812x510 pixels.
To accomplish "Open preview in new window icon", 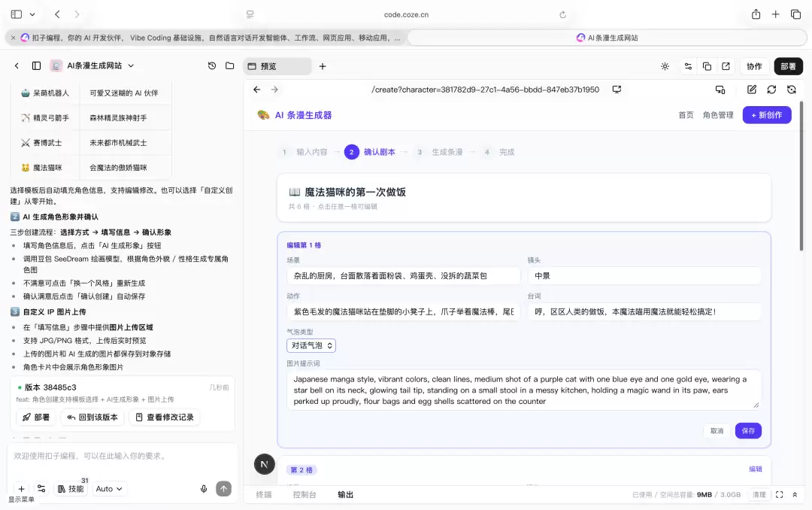I will 726,66.
